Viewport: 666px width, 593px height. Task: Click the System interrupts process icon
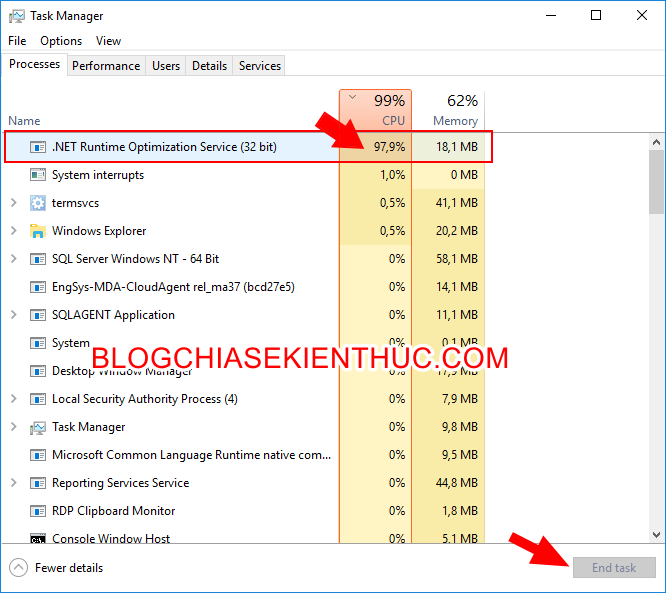38,175
